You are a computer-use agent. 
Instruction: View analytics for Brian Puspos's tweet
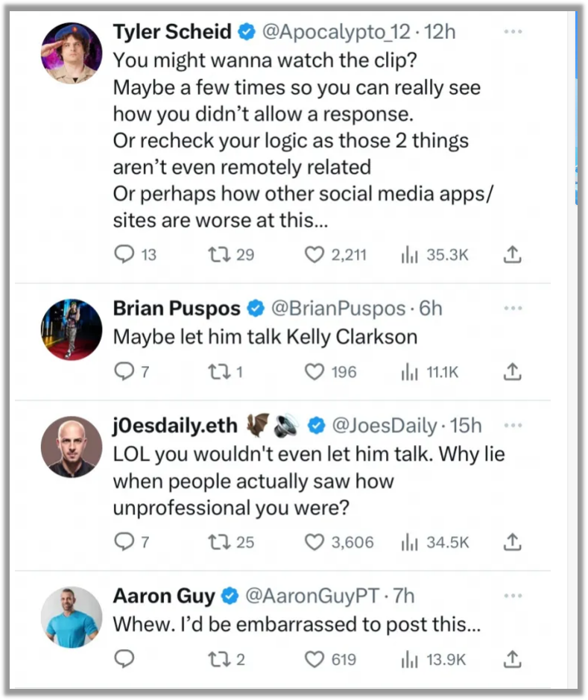pyautogui.click(x=408, y=371)
